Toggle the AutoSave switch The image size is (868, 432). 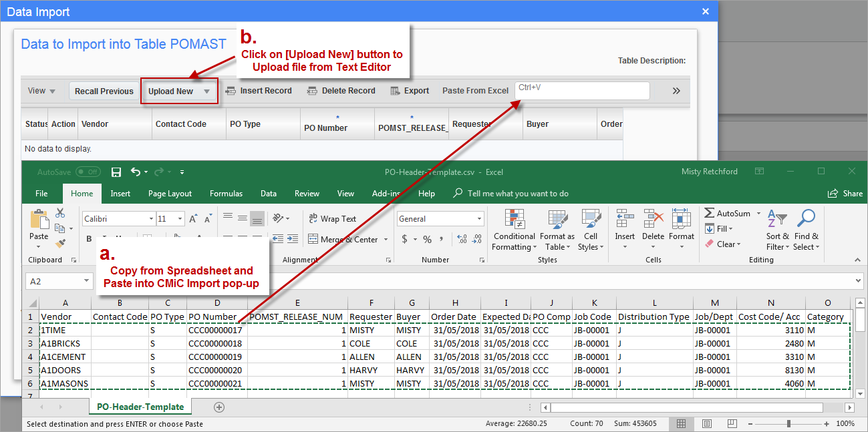pyautogui.click(x=88, y=172)
